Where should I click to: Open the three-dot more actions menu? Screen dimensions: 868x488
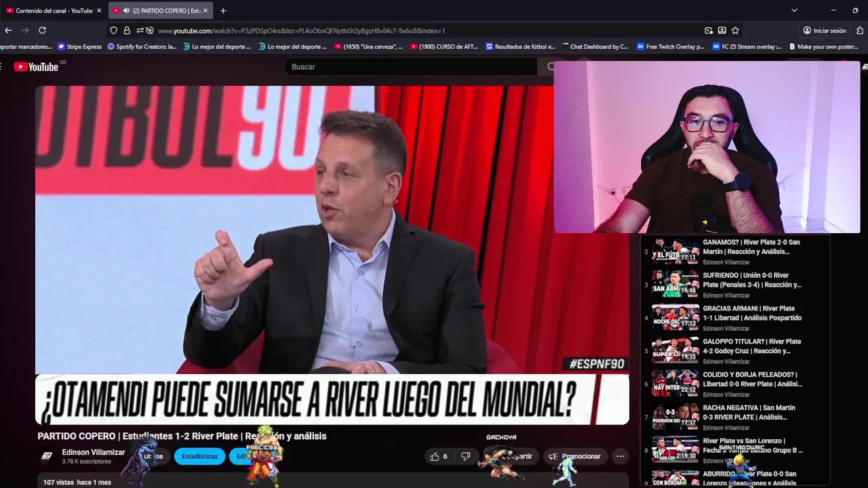coord(620,456)
